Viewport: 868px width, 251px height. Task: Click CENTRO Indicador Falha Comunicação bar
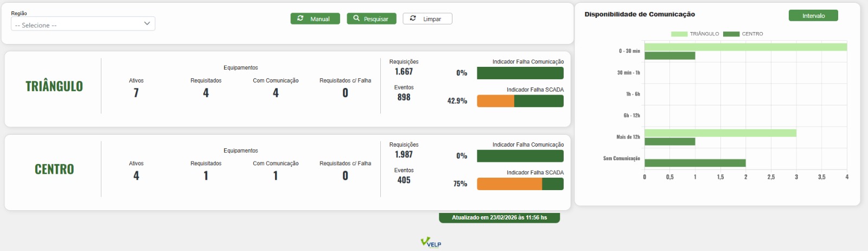(x=520, y=156)
